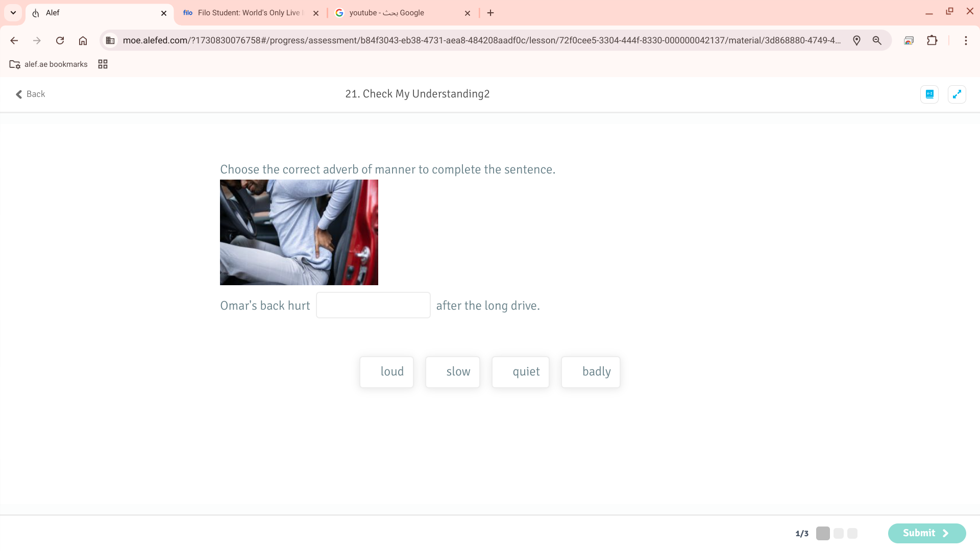Select the word choice 'badly'

tap(591, 372)
